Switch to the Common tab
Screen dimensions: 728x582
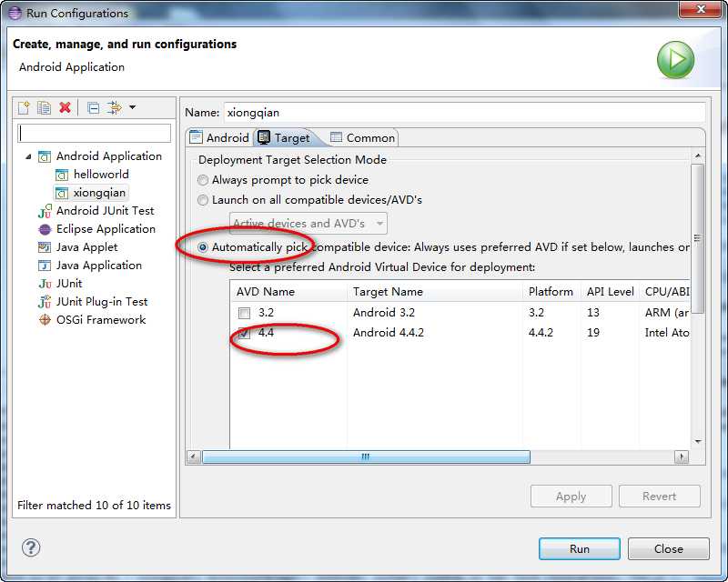(x=362, y=138)
